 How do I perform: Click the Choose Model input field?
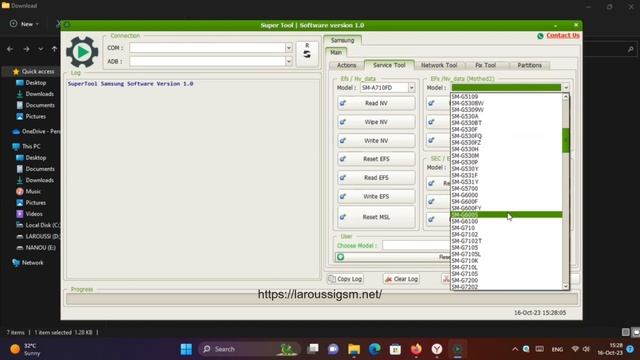[416, 245]
